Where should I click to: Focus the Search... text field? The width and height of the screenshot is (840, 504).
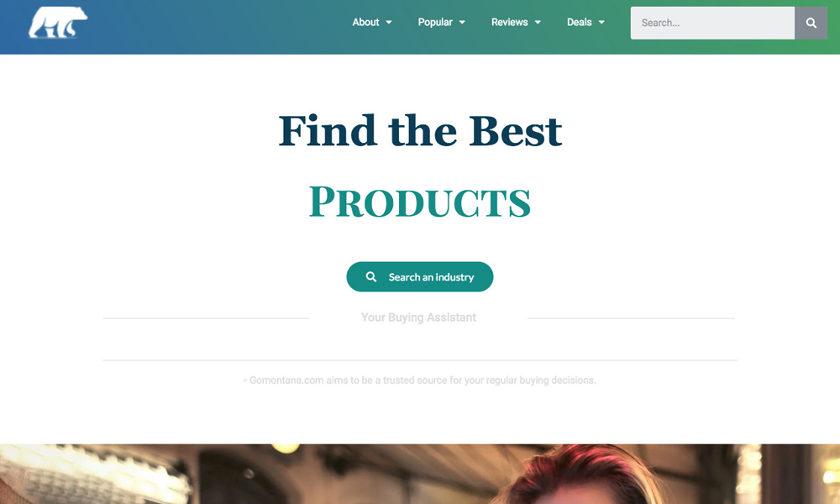[x=712, y=23]
